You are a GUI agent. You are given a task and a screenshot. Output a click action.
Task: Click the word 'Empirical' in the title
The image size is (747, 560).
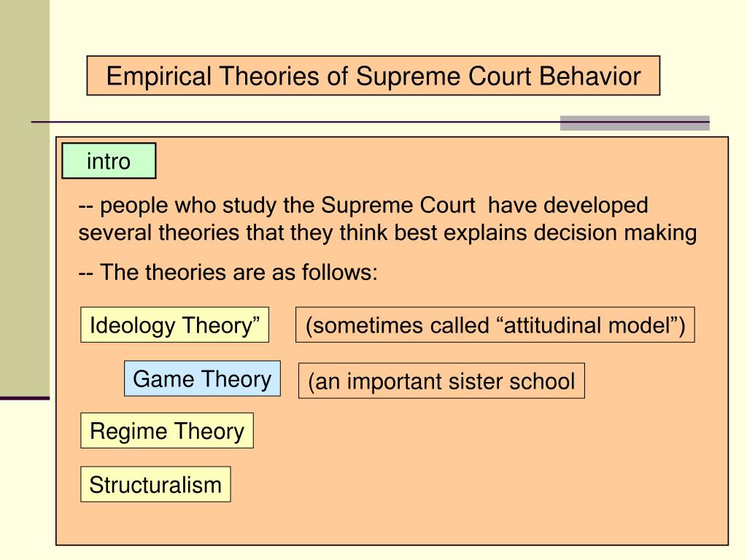158,76
